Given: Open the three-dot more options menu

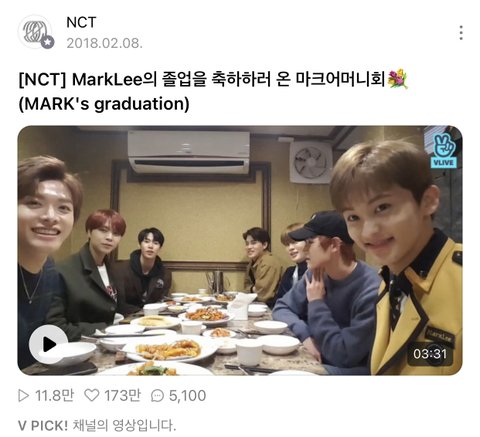Looking at the screenshot, I should (x=461, y=33).
